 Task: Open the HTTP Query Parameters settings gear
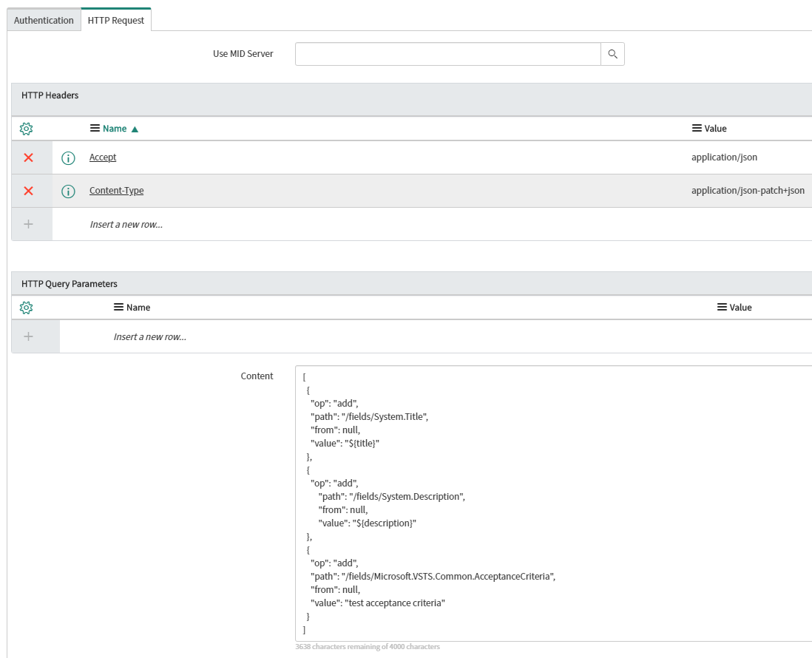pos(26,307)
